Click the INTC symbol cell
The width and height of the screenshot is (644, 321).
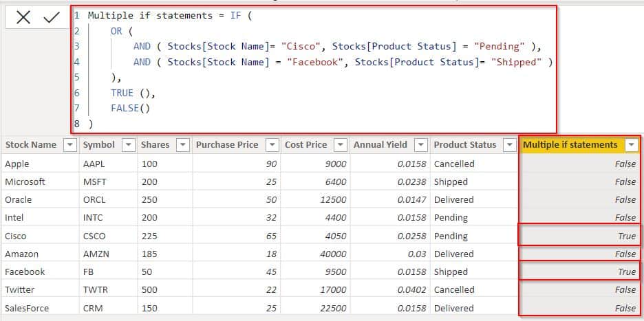tap(109, 218)
